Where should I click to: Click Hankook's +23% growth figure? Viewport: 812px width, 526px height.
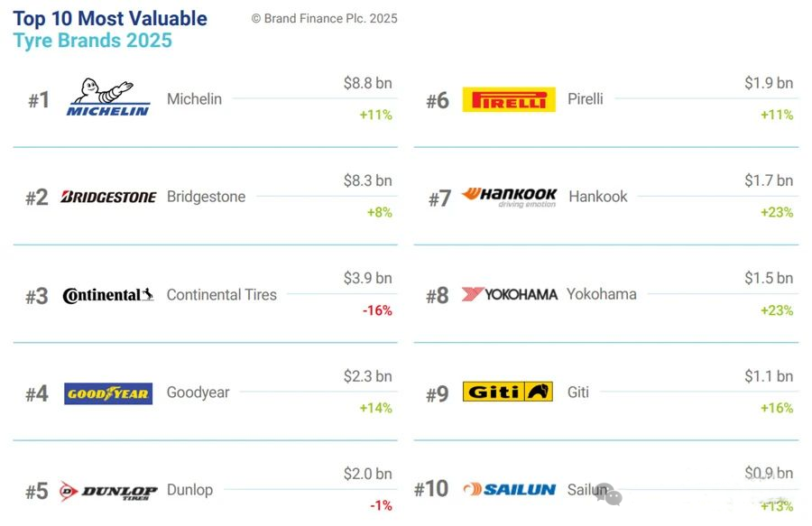pyautogui.click(x=777, y=212)
